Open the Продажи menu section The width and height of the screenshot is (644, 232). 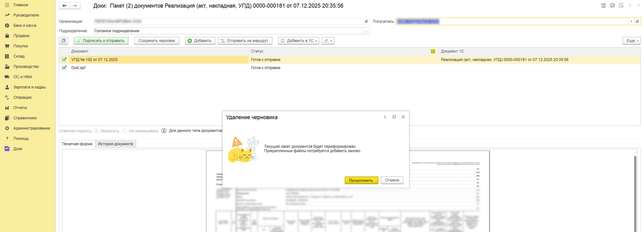tap(21, 36)
